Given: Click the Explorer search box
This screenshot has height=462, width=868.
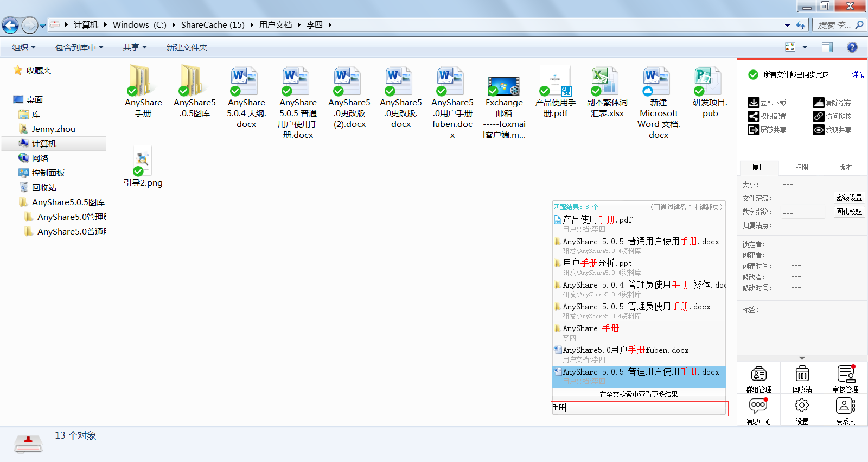Looking at the screenshot, I should 839,25.
